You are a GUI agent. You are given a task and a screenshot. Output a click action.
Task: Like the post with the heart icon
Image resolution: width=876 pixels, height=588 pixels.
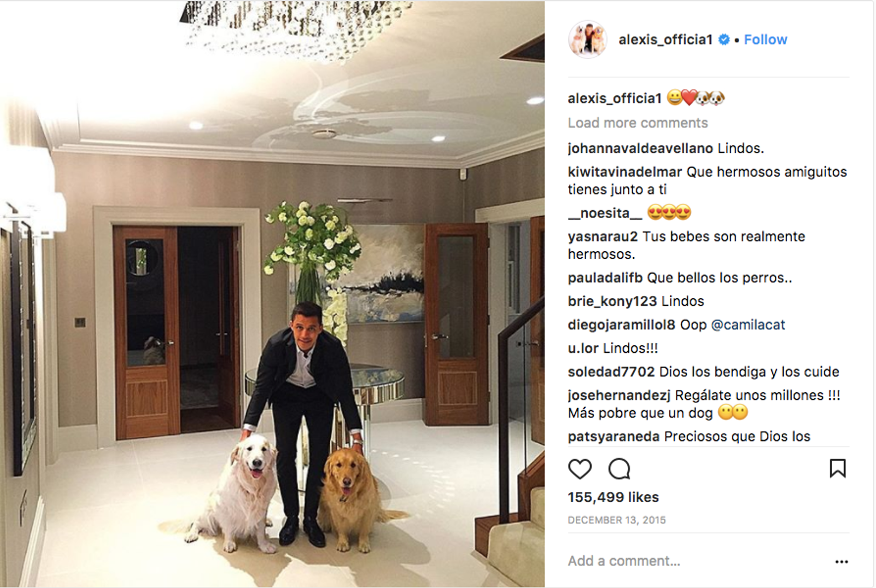[579, 468]
